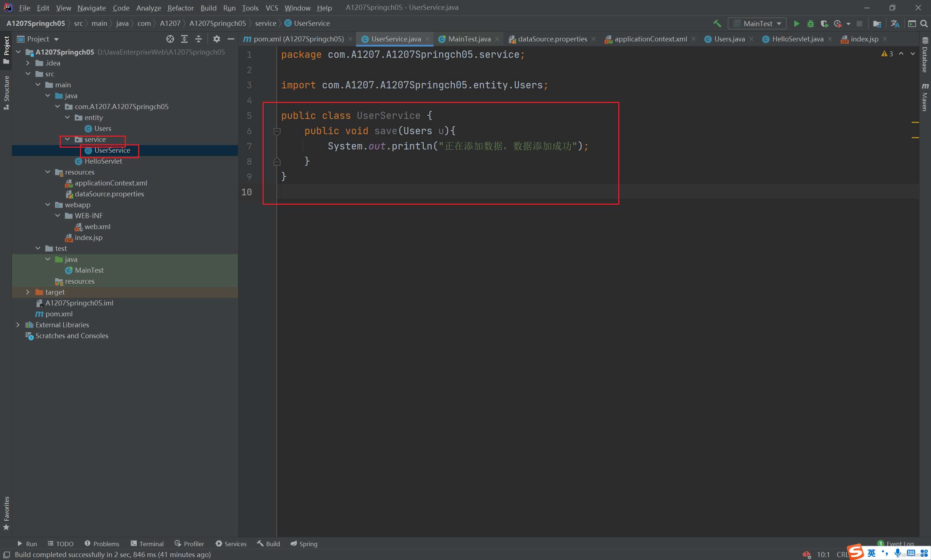The height and width of the screenshot is (560, 931).
Task: Expand the entity folder in project tree
Action: 67,117
